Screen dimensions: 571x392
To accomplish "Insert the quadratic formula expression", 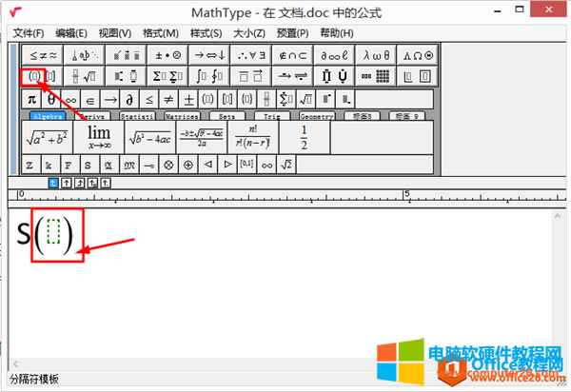I will click(x=202, y=137).
